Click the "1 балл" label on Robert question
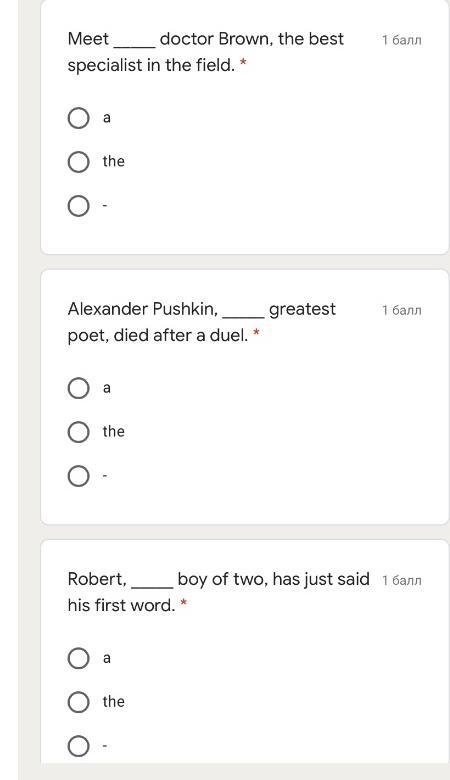 tap(402, 580)
